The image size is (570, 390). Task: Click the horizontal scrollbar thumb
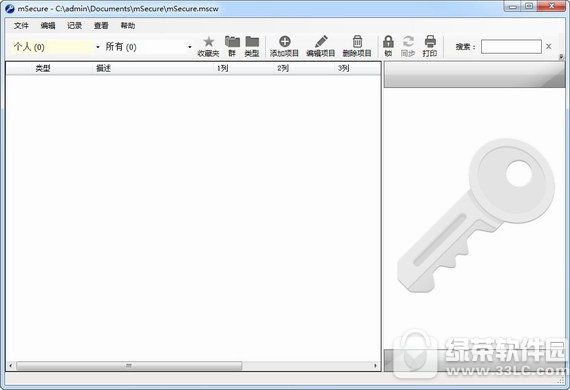click(x=129, y=366)
